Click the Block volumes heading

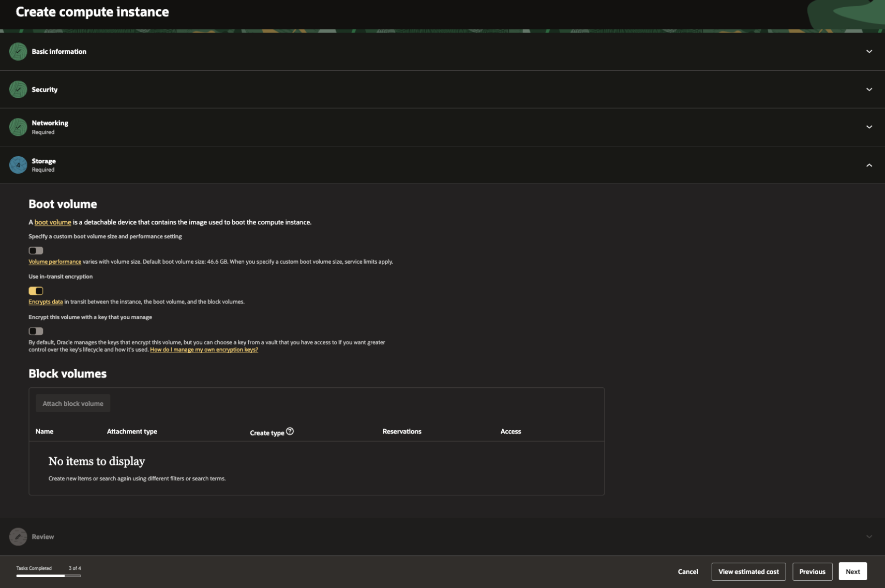[68, 373]
